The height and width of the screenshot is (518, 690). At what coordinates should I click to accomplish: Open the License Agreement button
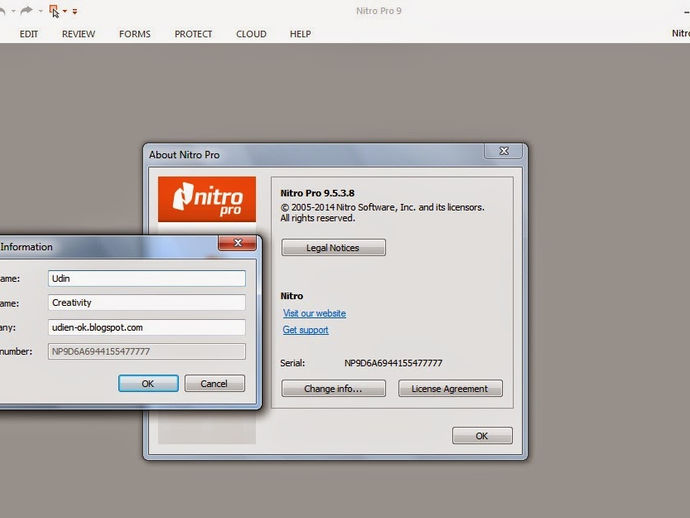coord(450,389)
